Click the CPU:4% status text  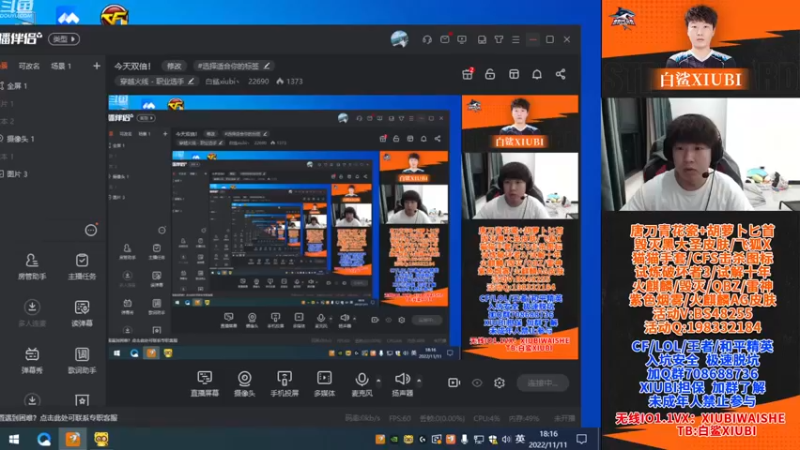[487, 418]
